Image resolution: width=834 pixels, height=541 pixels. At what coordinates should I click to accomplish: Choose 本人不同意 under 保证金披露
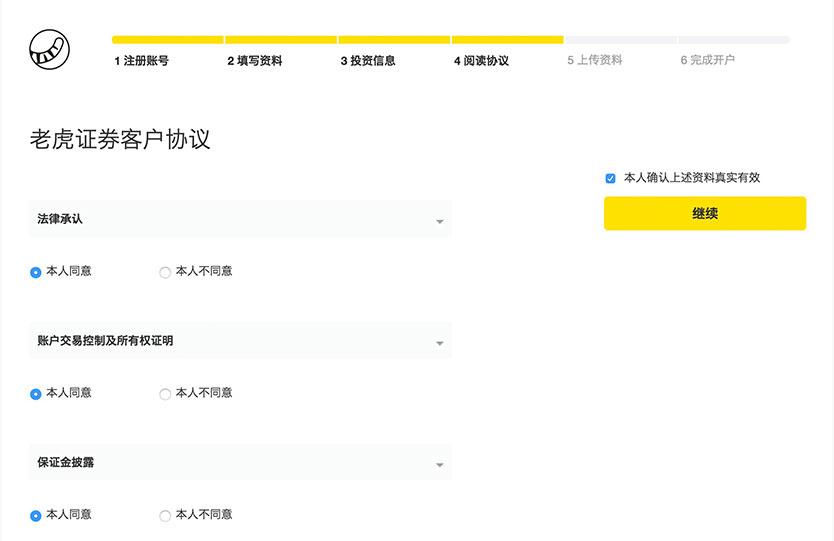click(165, 516)
